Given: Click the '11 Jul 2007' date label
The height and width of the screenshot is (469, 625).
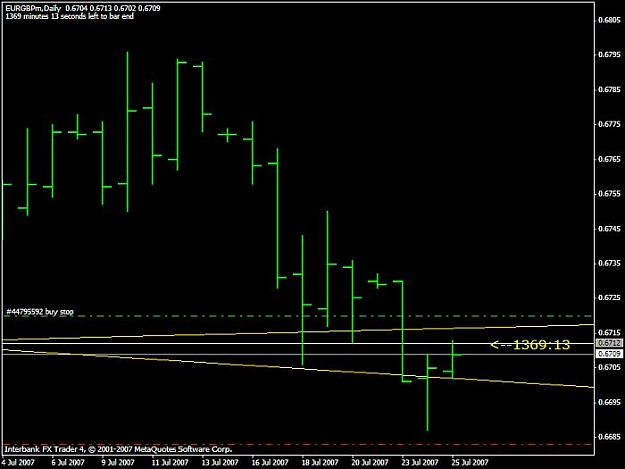Looking at the screenshot, I should [x=170, y=463].
